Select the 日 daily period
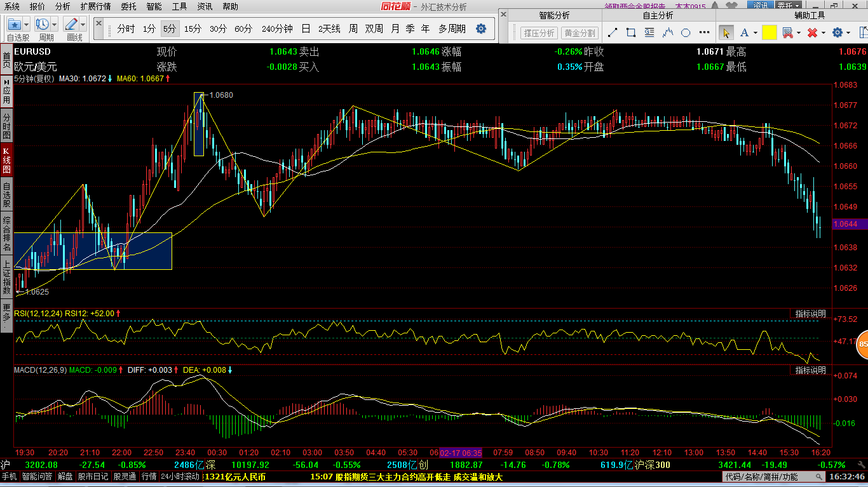Viewport: 868px width, 487px height. click(306, 29)
